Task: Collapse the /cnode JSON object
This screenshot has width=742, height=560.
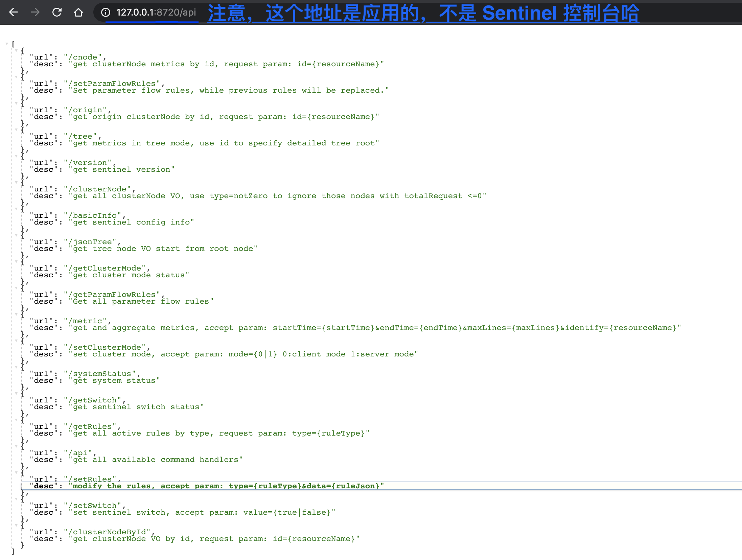Action: pyautogui.click(x=16, y=50)
